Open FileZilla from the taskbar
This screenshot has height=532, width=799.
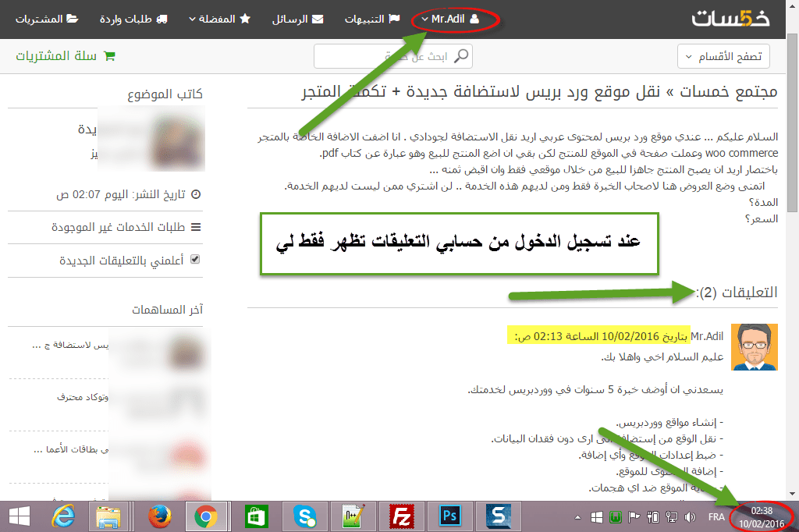click(403, 516)
